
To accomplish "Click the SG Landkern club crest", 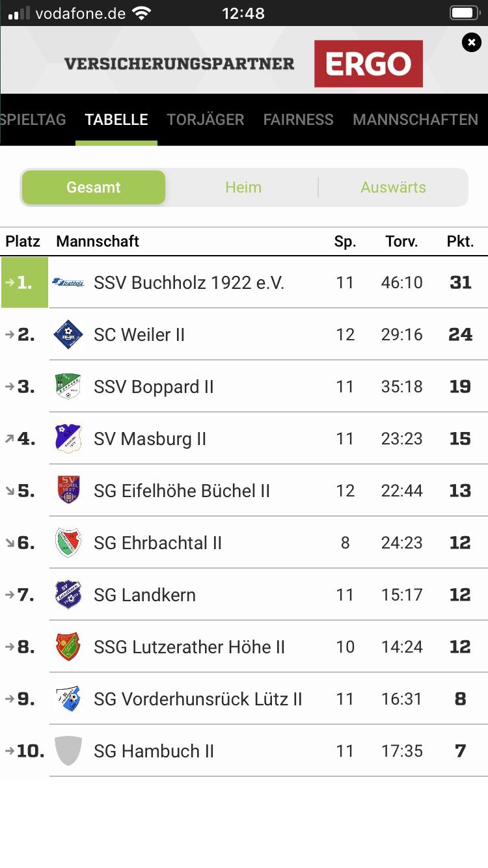I will (x=68, y=595).
